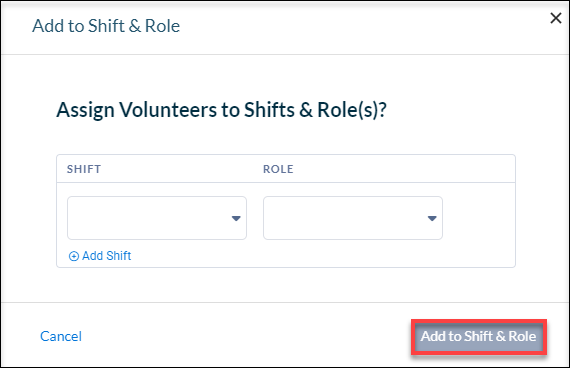Click the Assign Volunteers to Shifts heading

pos(221,110)
